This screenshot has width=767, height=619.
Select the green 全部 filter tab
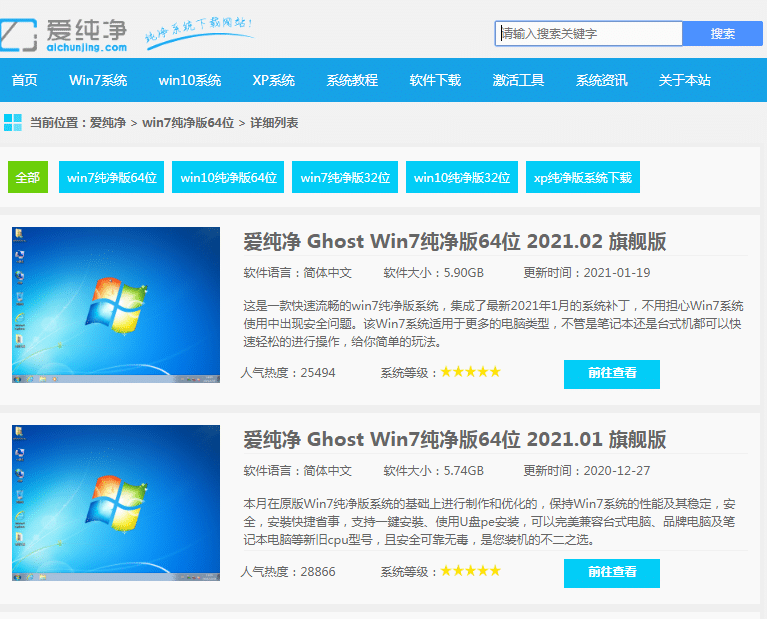click(x=28, y=177)
